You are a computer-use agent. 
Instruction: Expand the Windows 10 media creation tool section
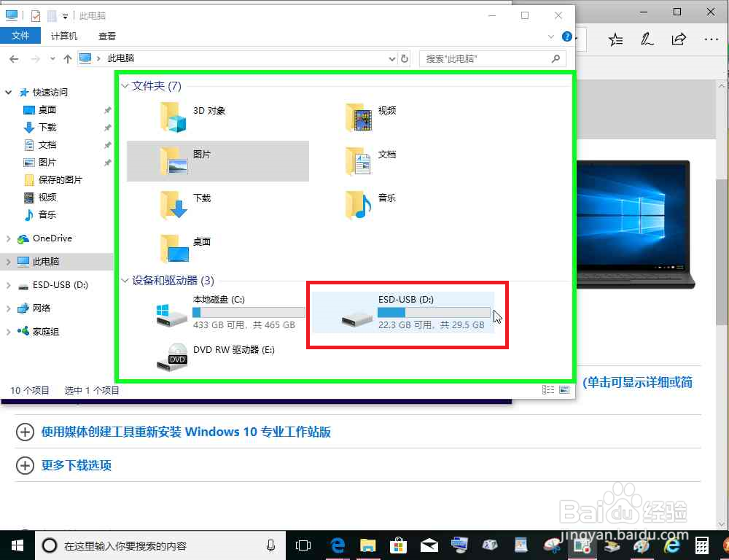pyautogui.click(x=26, y=432)
